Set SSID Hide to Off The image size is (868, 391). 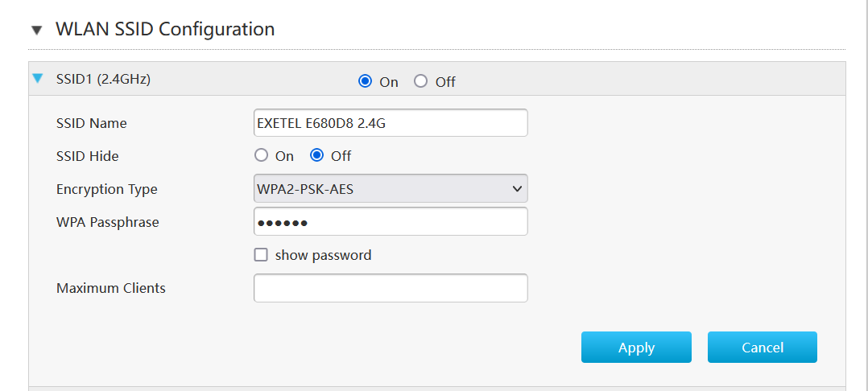tap(316, 156)
